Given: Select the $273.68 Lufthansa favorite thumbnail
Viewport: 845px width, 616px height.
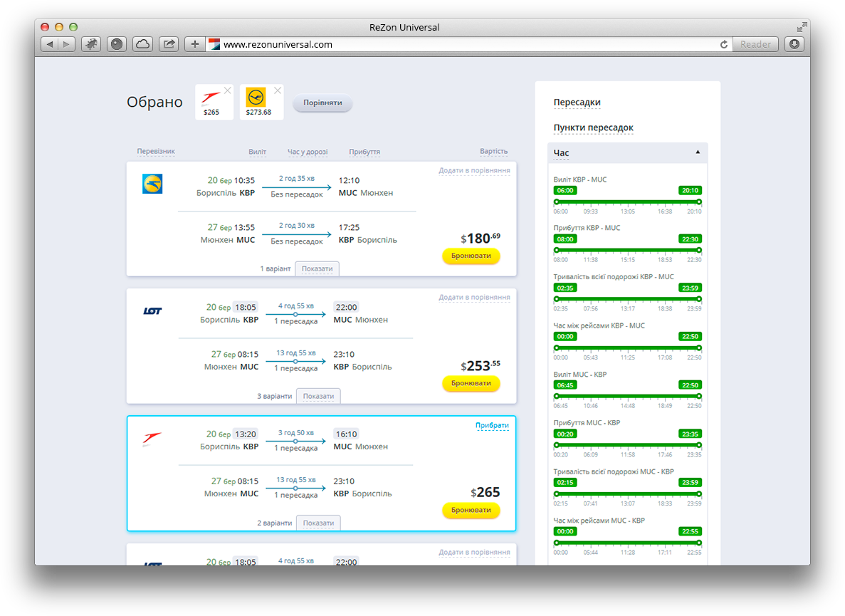Looking at the screenshot, I should pos(261,102).
